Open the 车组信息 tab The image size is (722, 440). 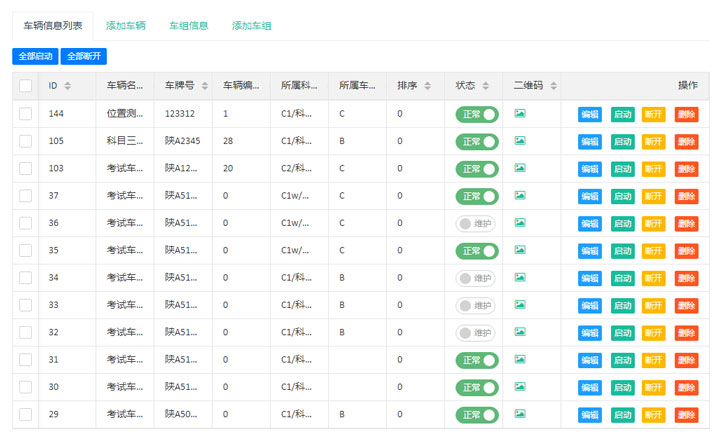coord(188,26)
